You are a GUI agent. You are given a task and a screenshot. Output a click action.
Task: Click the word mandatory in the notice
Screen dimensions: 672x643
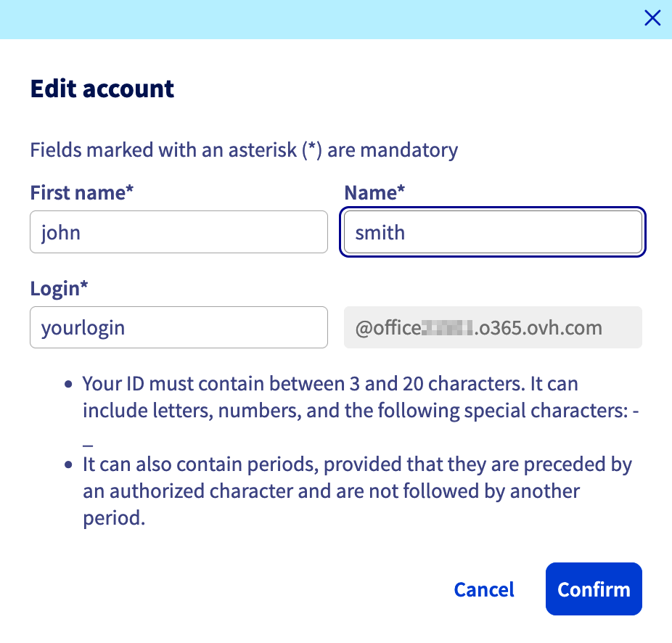pyautogui.click(x=409, y=151)
